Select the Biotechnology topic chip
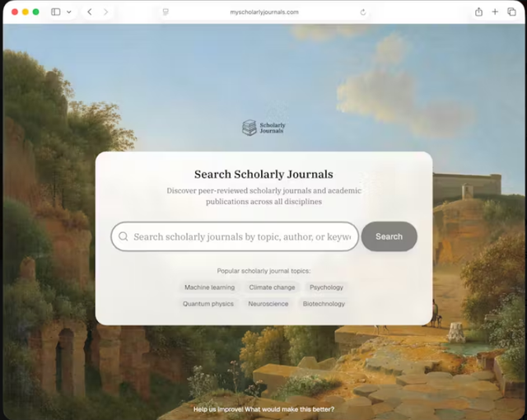 click(x=324, y=304)
